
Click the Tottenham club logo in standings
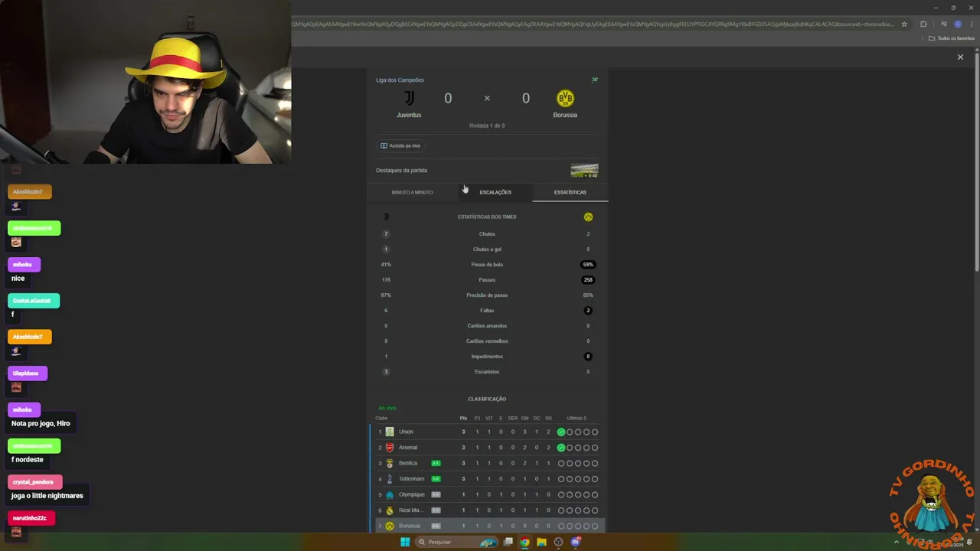(390, 479)
